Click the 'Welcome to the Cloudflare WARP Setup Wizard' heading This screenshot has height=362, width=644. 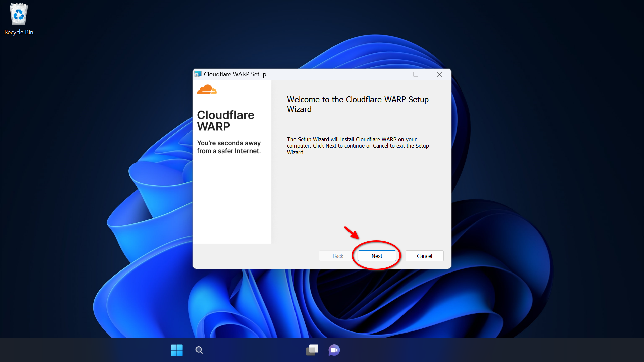pyautogui.click(x=358, y=104)
